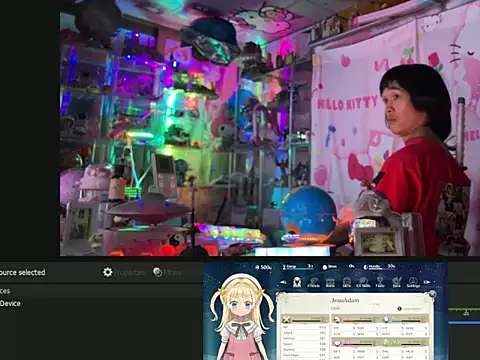
Task: Click the 'source selected' status text
Action: point(22,272)
